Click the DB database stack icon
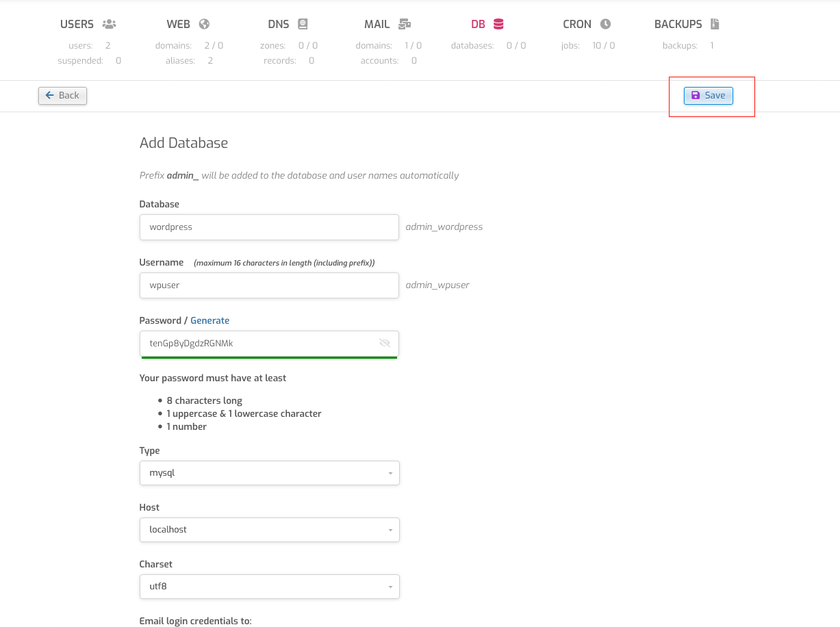The height and width of the screenshot is (627, 840). pos(498,24)
